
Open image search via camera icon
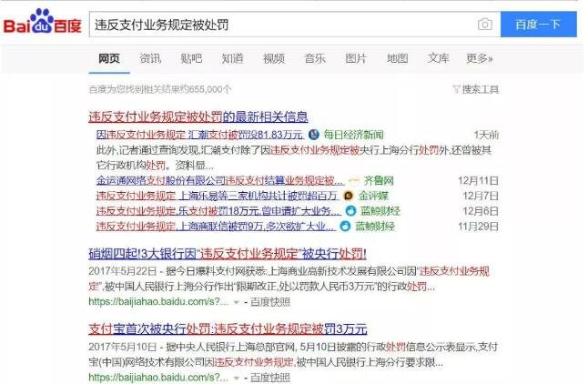(485, 25)
